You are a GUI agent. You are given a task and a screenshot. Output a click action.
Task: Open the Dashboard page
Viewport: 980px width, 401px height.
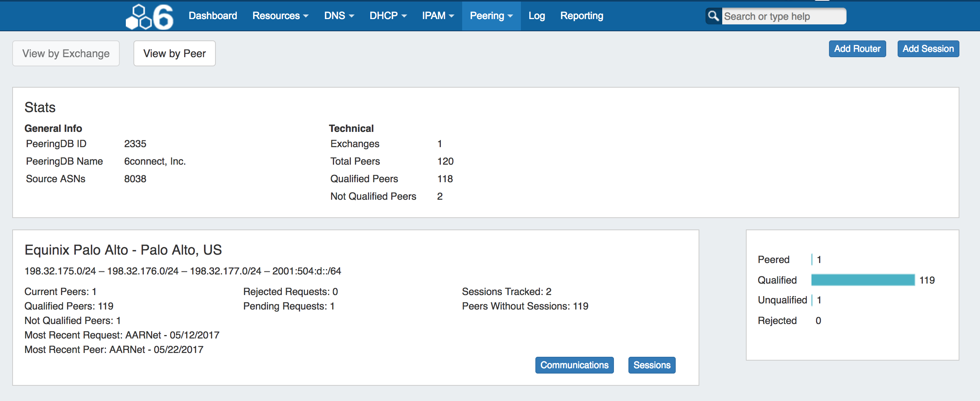(213, 16)
